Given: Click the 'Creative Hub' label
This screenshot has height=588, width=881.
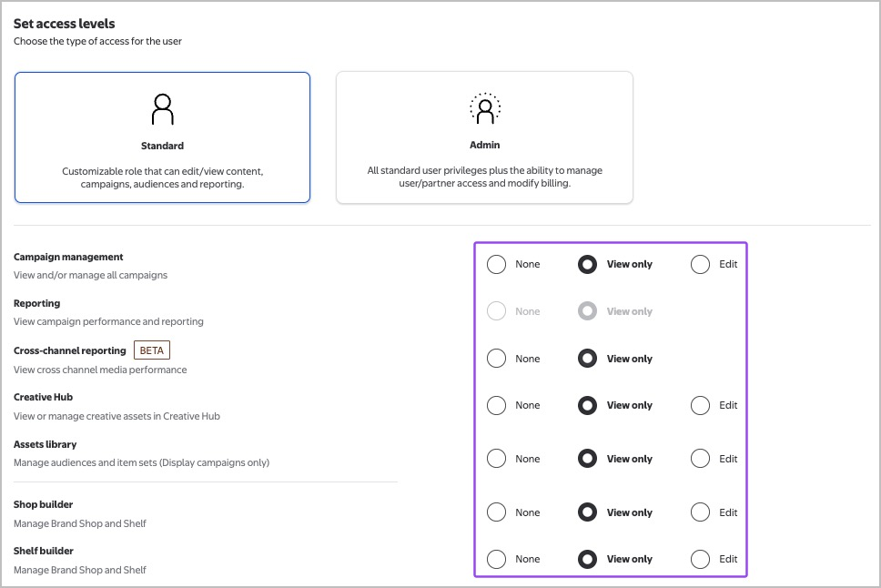Looking at the screenshot, I should (x=44, y=398).
